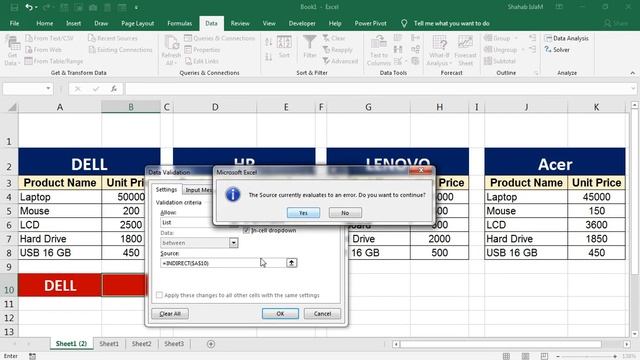Click the Subtotal icon
This screenshot has width=640, height=360.
(488, 61)
